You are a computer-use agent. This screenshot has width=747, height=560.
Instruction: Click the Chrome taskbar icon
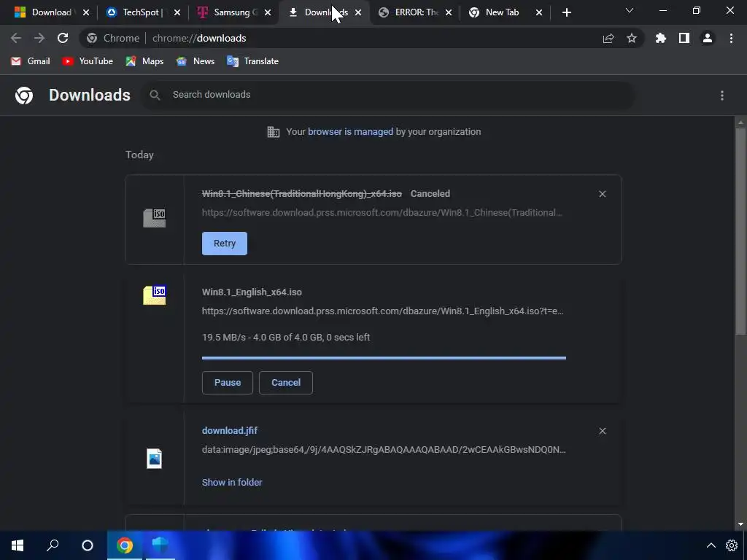[124, 545]
